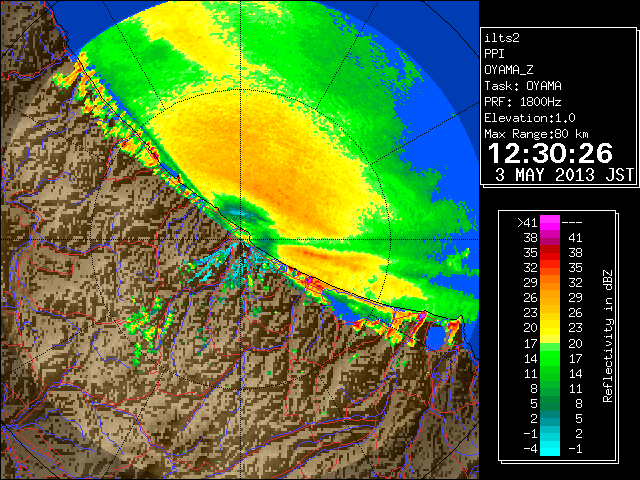Click the "-4" legend label

(x=530, y=449)
